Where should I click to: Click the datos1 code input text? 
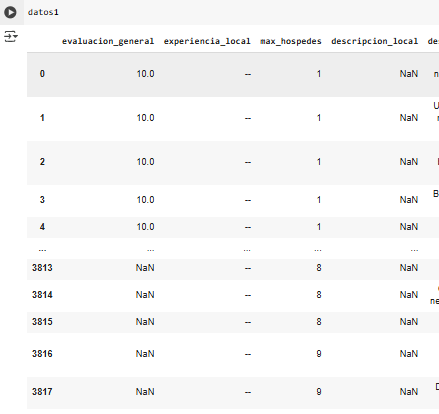coord(43,12)
